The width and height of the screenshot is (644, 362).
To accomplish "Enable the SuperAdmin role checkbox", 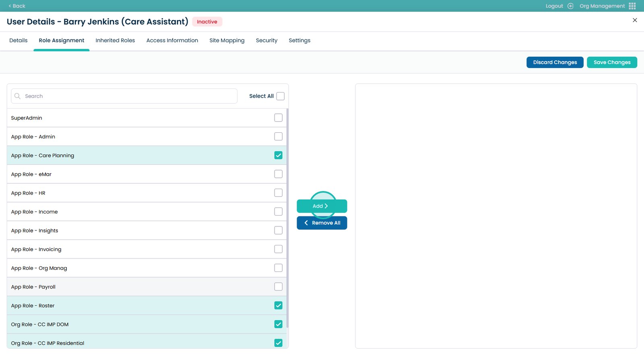I will click(x=278, y=118).
